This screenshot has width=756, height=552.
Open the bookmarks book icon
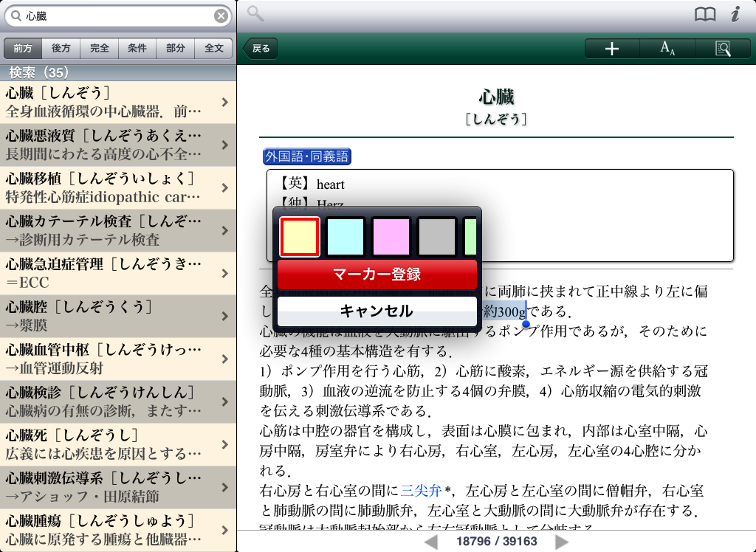(x=705, y=14)
